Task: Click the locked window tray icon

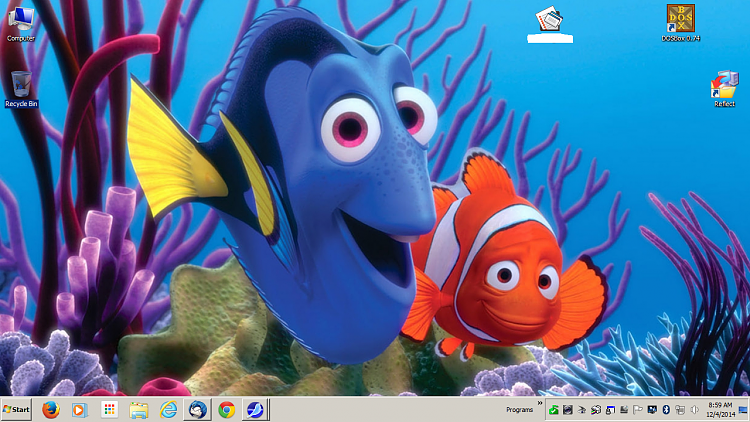Action: point(610,410)
